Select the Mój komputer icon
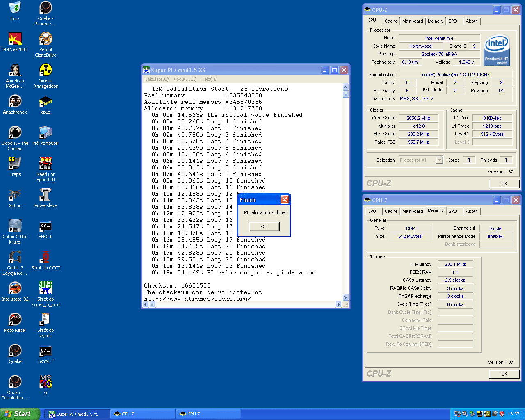The image size is (525, 420). pyautogui.click(x=46, y=135)
